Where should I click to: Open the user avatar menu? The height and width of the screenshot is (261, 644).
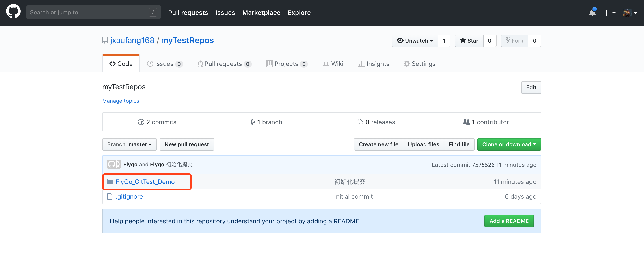(x=629, y=13)
